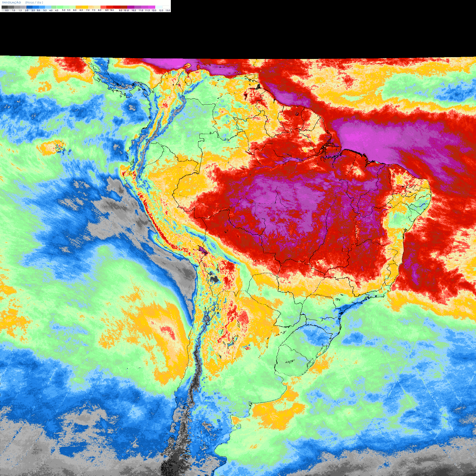Click the 6.0 legend value

75,10
